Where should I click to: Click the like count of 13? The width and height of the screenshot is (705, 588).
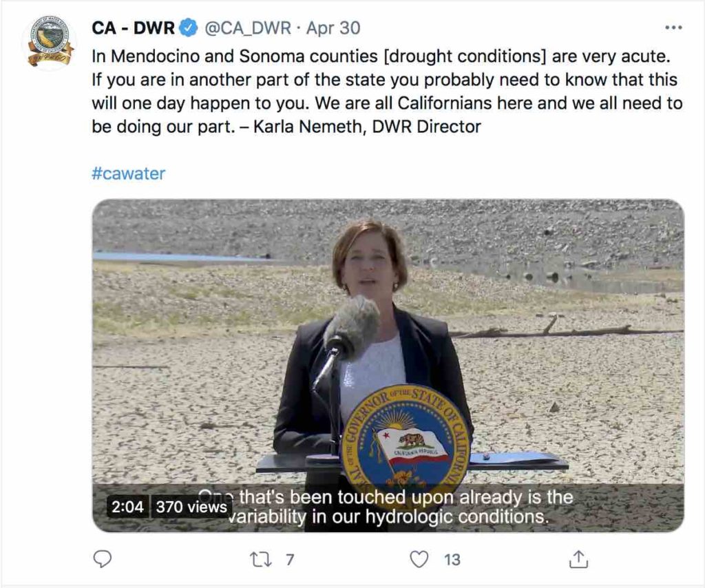click(452, 560)
